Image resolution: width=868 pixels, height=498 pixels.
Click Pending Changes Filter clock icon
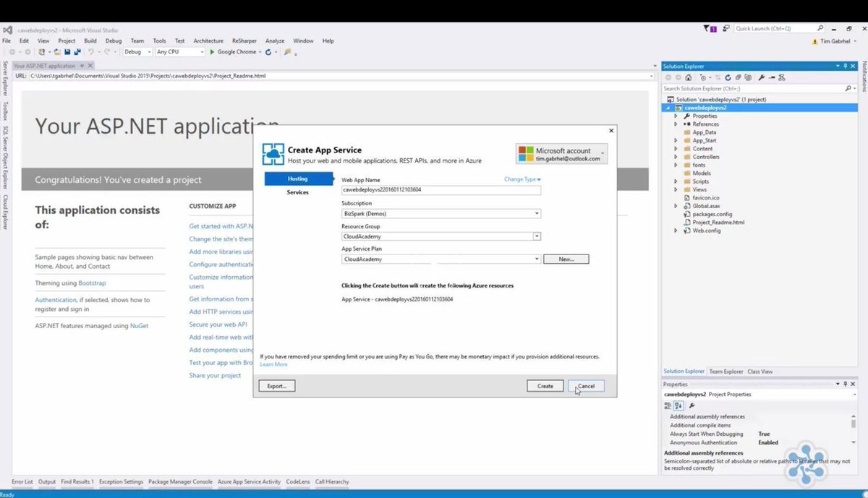pyautogui.click(x=703, y=77)
